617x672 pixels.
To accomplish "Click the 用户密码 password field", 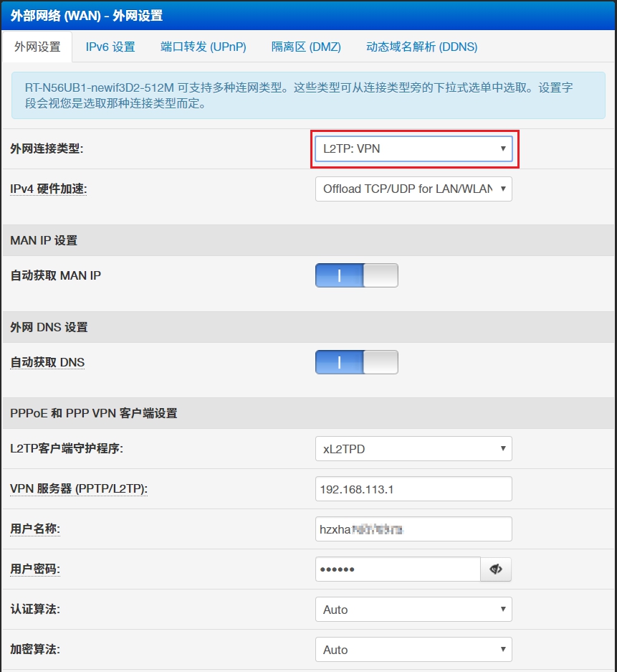I will pyautogui.click(x=398, y=569).
